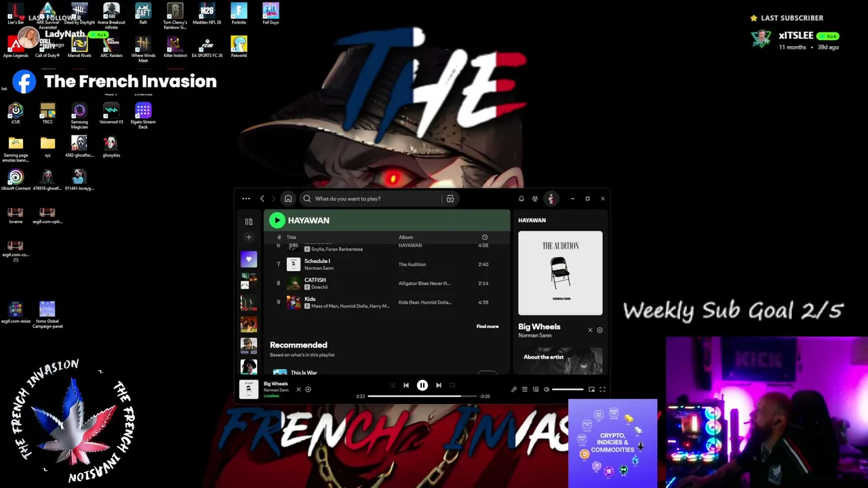Sort the tracklist by Album column
868x488 pixels.
pos(406,237)
